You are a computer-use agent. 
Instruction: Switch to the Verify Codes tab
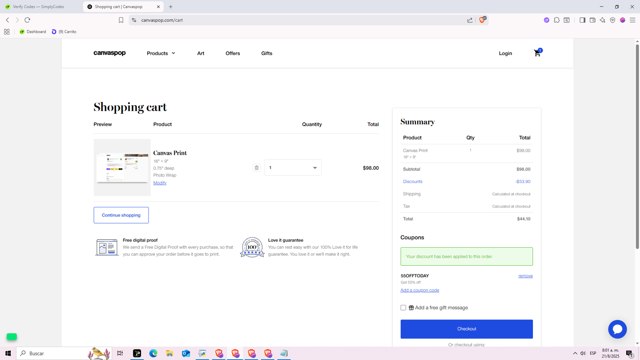click(39, 7)
